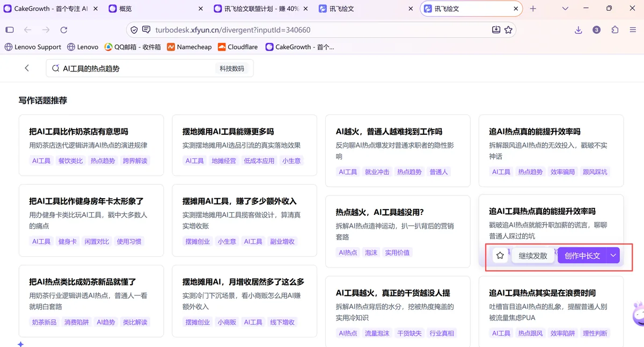The image size is (644, 347).
Task: Switch to the CakeGrowth browser tab
Action: [x=50, y=9]
